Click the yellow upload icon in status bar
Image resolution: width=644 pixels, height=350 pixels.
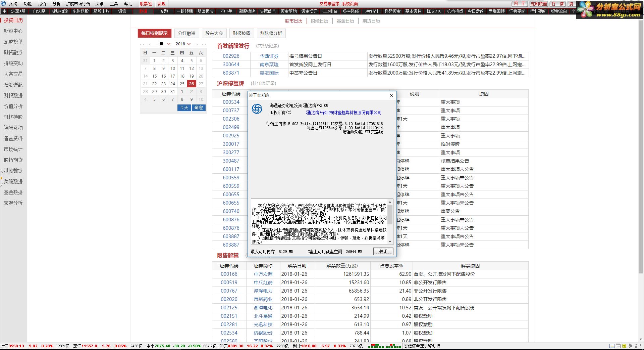point(624,346)
